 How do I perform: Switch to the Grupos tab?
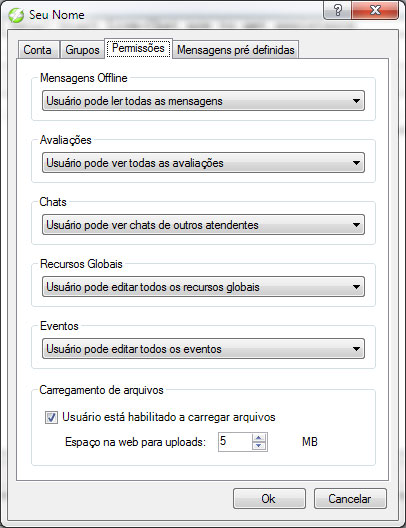tap(82, 50)
